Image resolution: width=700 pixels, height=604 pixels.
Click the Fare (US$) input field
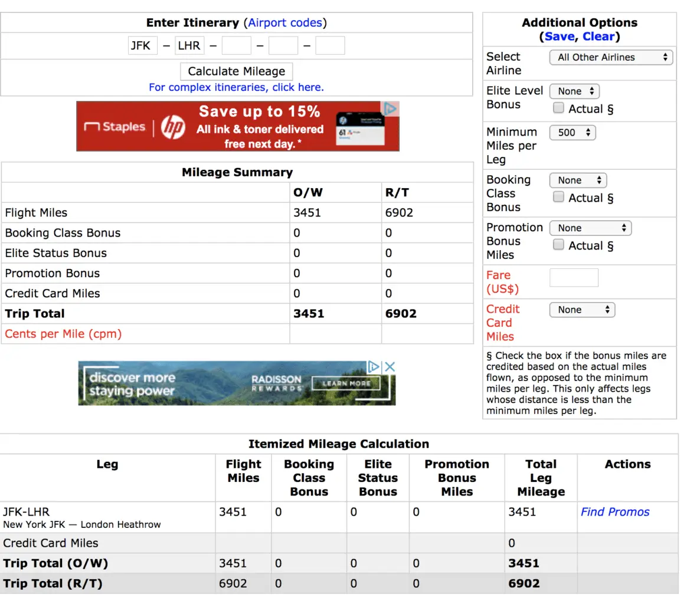(574, 277)
